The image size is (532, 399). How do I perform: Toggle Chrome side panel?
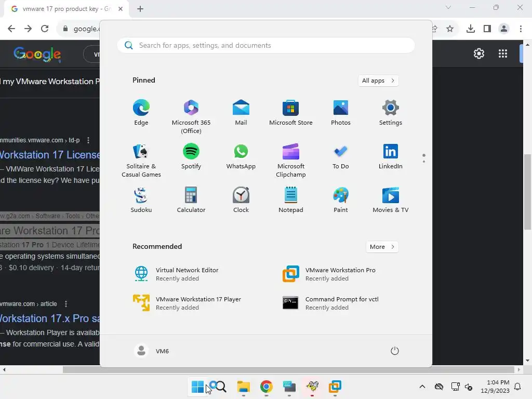[487, 29]
